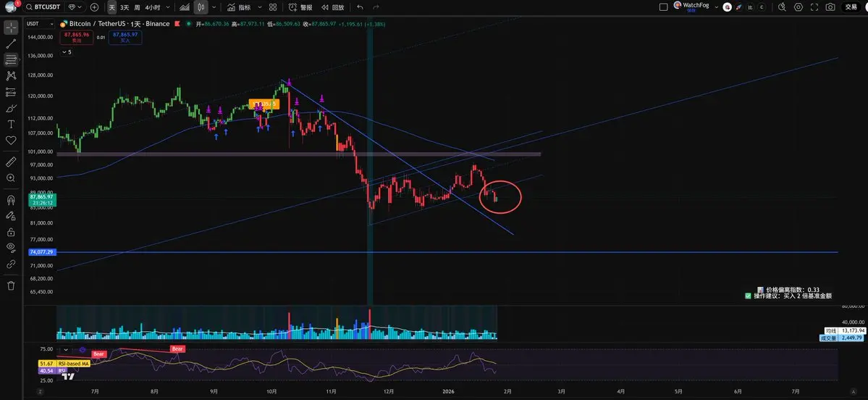
Task: Create an alert with 警报 button
Action: (x=300, y=7)
